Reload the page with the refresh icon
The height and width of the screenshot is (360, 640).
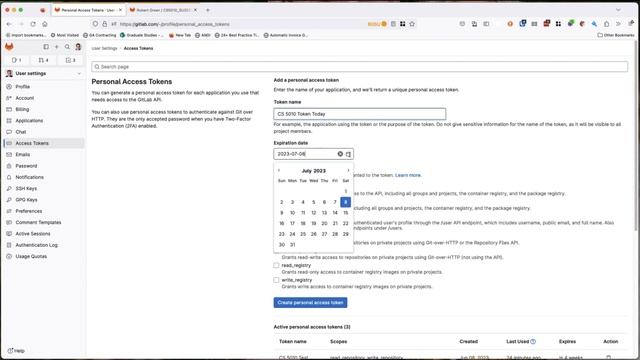[x=33, y=24]
